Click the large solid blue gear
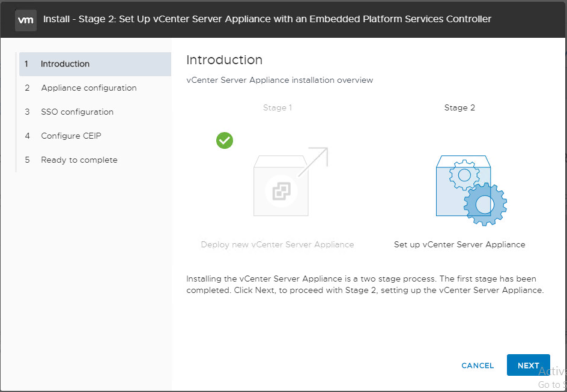This screenshot has width=567, height=392. 485,205
